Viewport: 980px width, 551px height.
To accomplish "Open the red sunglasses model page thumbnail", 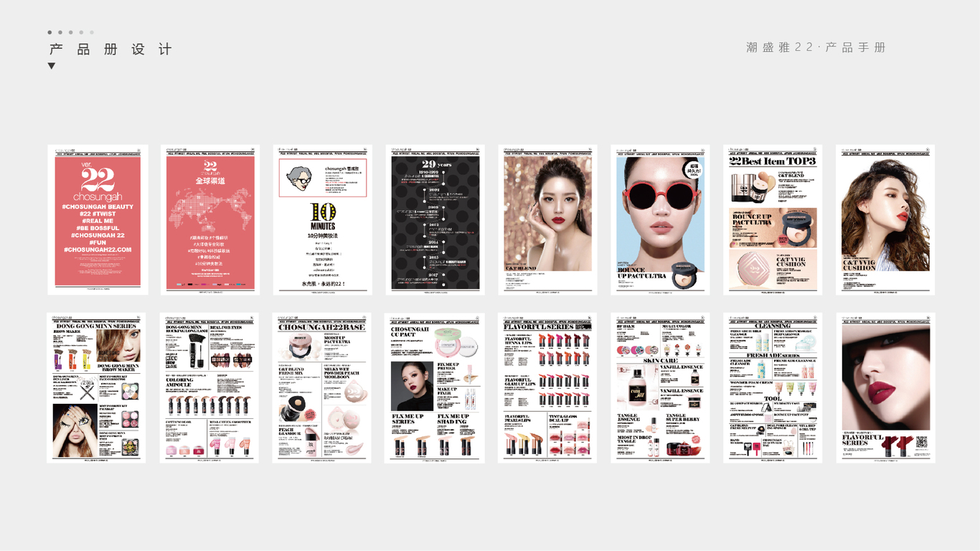I will pos(660,220).
